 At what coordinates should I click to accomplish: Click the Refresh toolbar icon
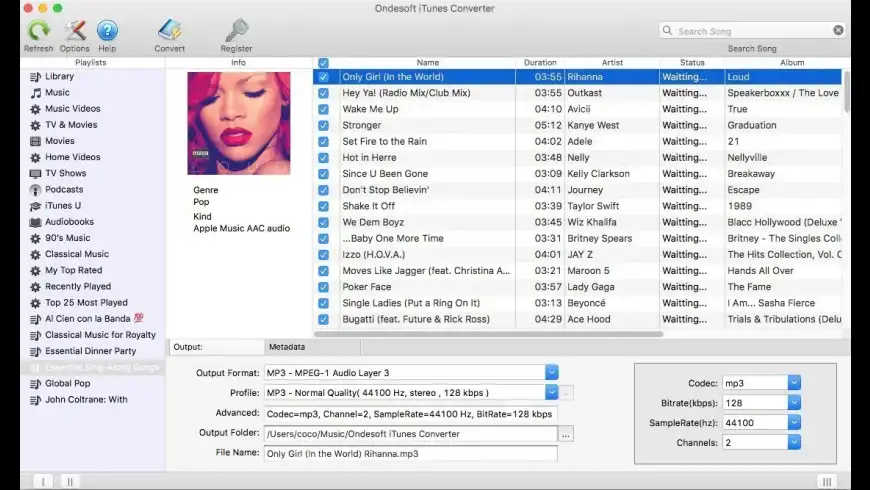(x=38, y=31)
